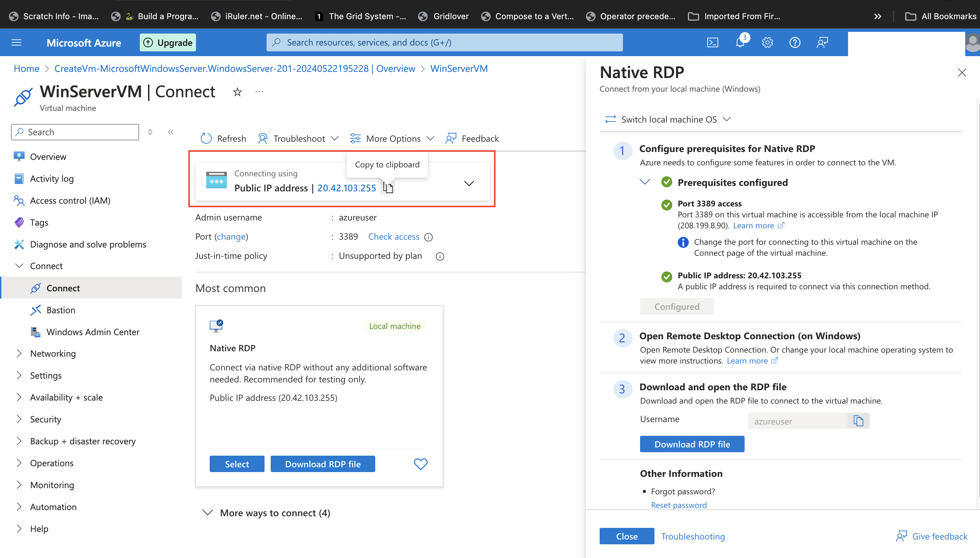Copy the public IP address to clipboard
The height and width of the screenshot is (558, 980).
[x=388, y=188]
